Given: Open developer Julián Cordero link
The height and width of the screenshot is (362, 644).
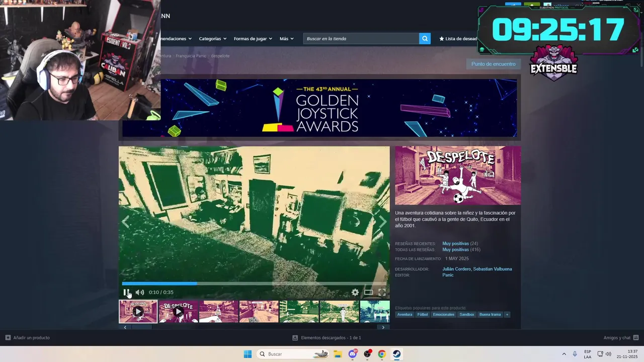Looking at the screenshot, I should 456,269.
